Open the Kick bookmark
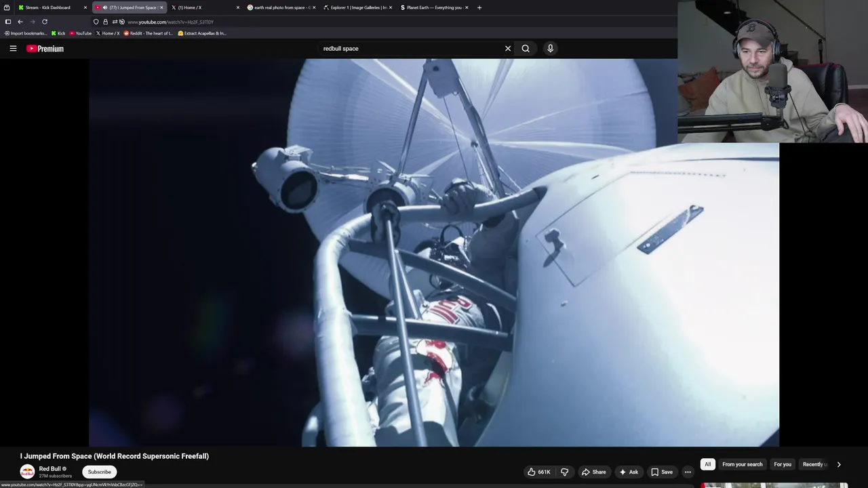The width and height of the screenshot is (868, 488). pyautogui.click(x=58, y=33)
